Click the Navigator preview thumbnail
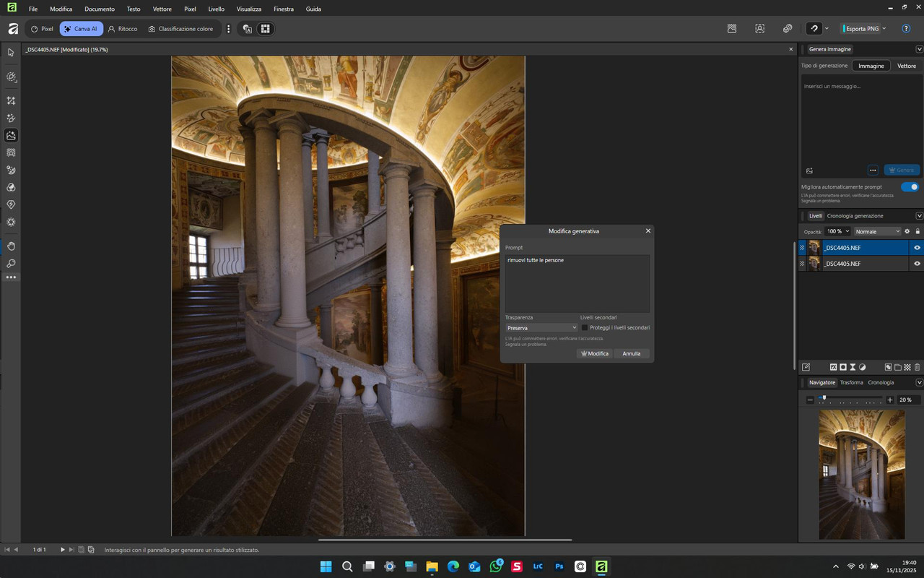Viewport: 924px width, 578px height. 861,475
